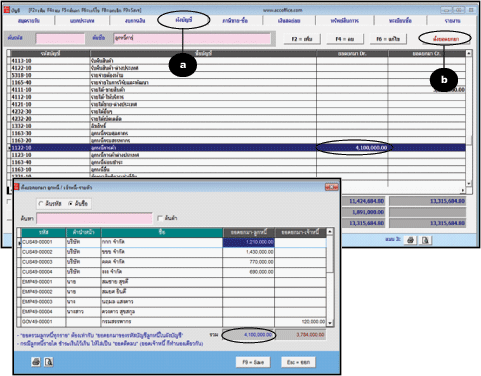Select row GOV49-00001
481x376 pixels.
point(174,322)
